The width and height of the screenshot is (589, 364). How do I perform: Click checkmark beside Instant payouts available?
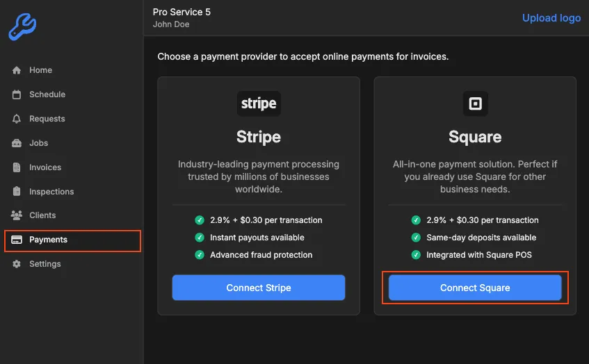[200, 238]
